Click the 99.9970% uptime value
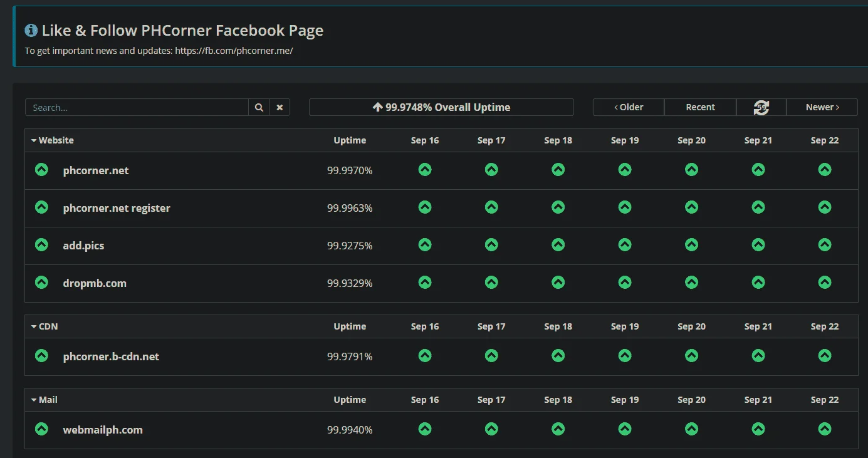 pyautogui.click(x=350, y=170)
